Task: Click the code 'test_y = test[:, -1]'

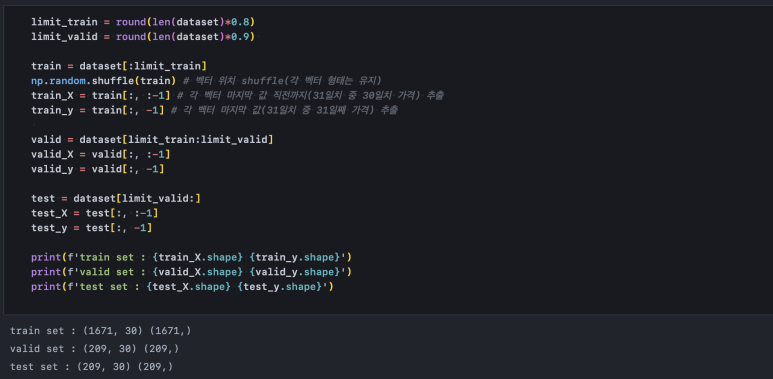Action: click(92, 228)
